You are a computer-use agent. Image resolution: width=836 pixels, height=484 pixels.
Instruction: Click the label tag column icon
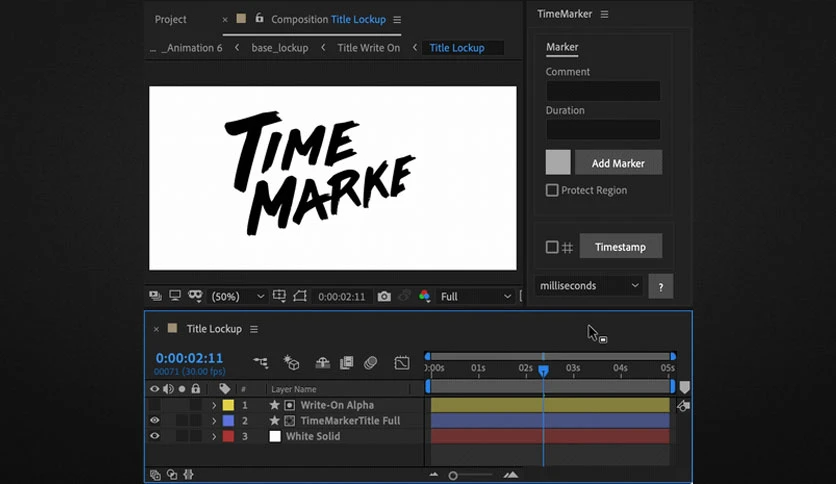224,389
